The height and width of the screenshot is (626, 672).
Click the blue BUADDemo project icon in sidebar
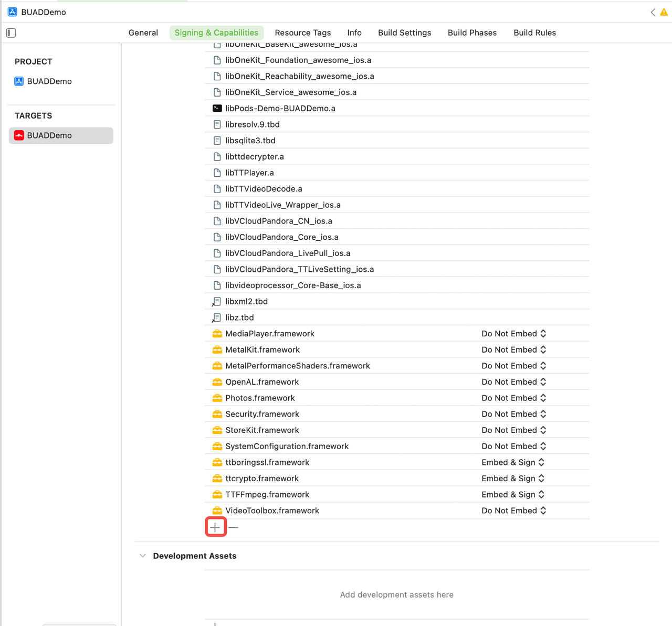click(19, 81)
